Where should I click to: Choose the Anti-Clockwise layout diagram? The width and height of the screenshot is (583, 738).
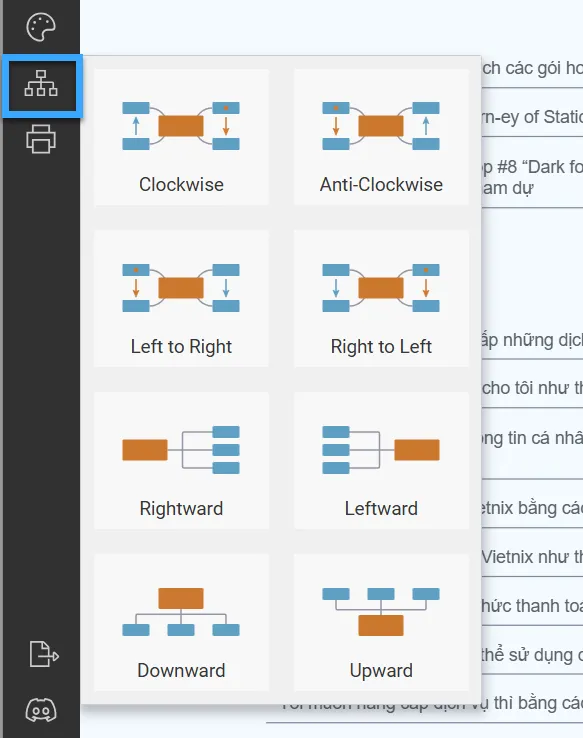[x=381, y=137]
